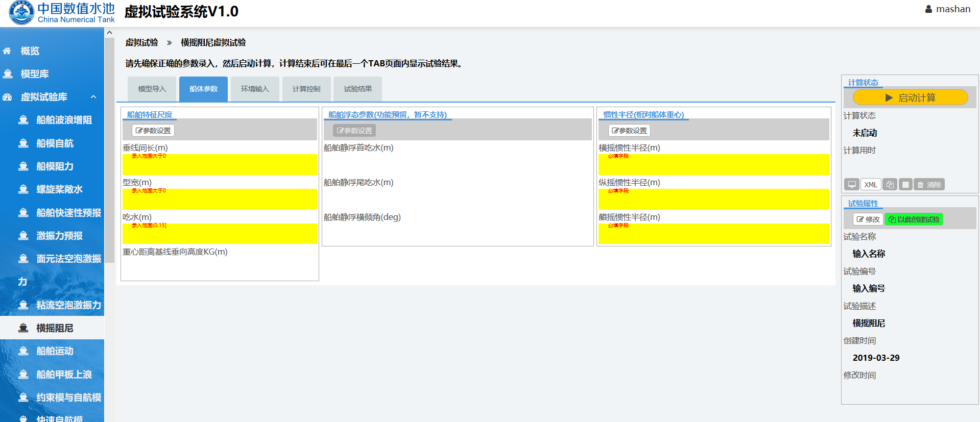980x422 pixels.
Task: Click the 清除 trash button
Action: pos(929,185)
